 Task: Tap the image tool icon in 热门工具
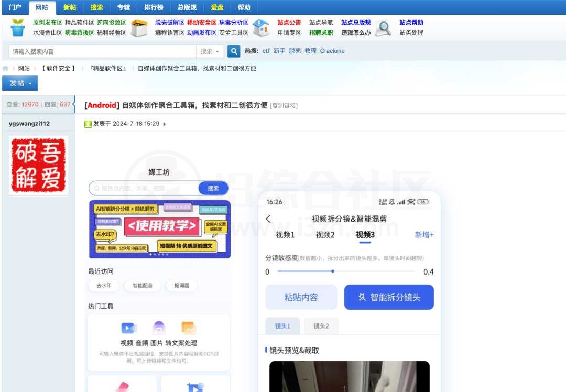click(189, 328)
